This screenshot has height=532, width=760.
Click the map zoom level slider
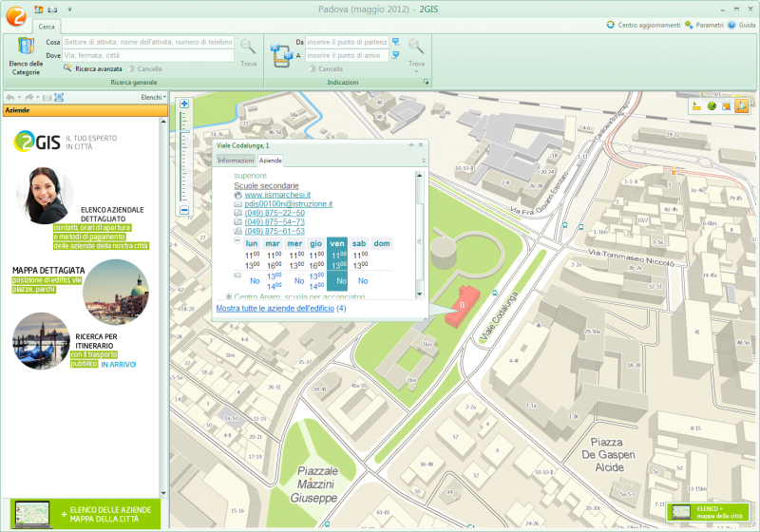click(184, 157)
